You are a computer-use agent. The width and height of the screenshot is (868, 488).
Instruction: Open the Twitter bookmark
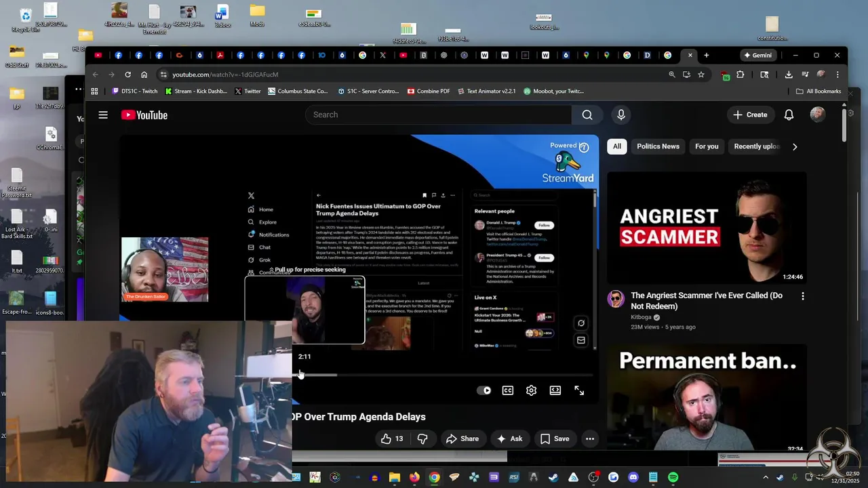248,91
